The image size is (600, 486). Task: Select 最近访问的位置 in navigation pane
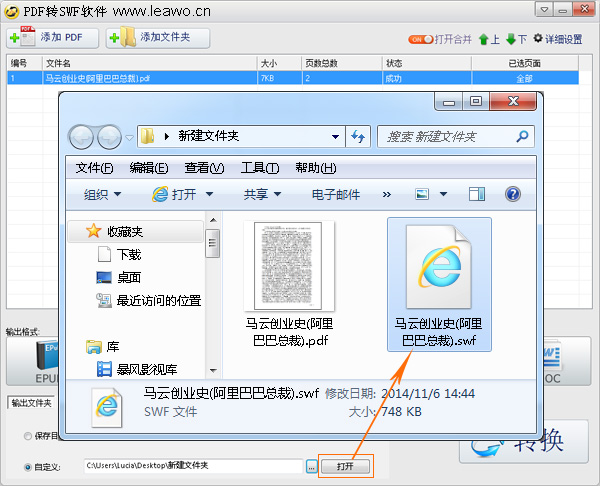coord(148,301)
